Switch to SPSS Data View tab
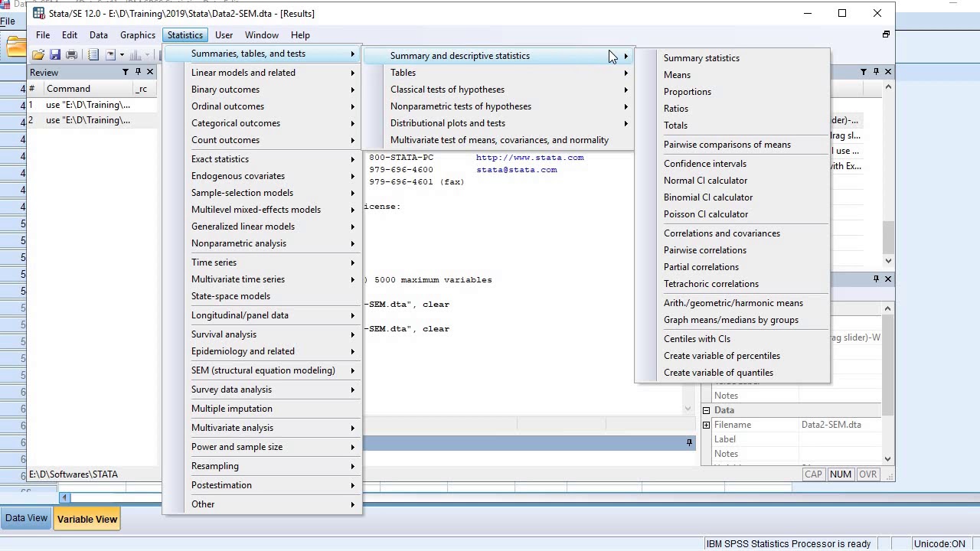Image resolution: width=980 pixels, height=551 pixels. (26, 519)
